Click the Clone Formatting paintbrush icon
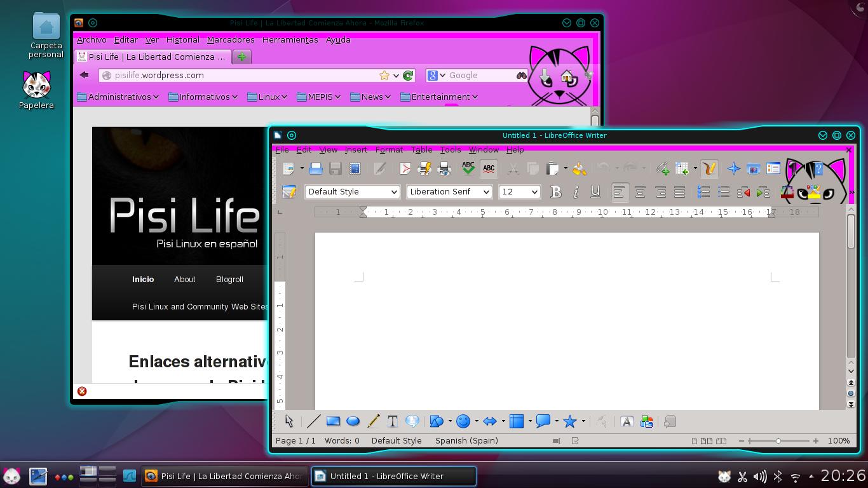The image size is (868, 488). point(579,168)
